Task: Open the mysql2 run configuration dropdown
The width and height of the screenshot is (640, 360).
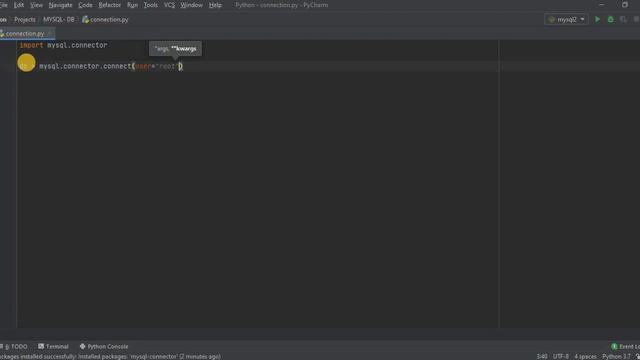Action: [x=566, y=20]
